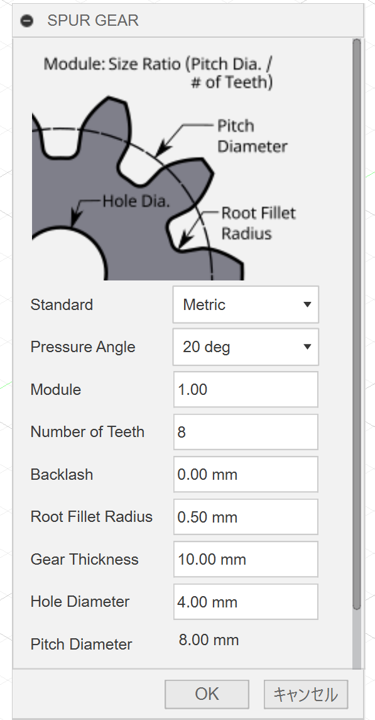Focus the Number of Teeth field

coord(246,432)
